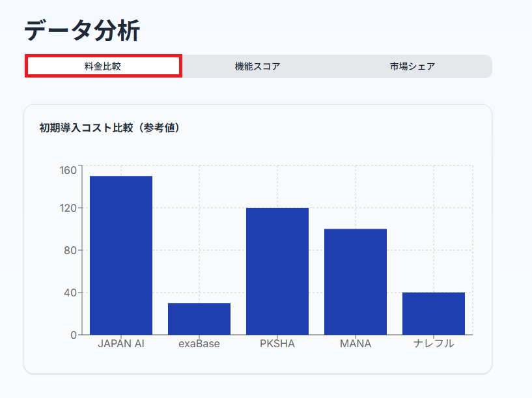532x398 pixels.
Task: Click the データ分析 page heading
Action: tap(82, 31)
